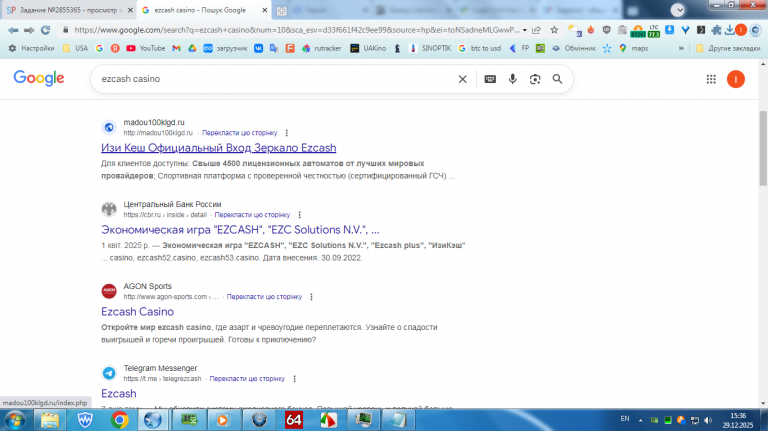Click the share page icon in address bar
Screen dimensions: 768x431
click(537, 30)
